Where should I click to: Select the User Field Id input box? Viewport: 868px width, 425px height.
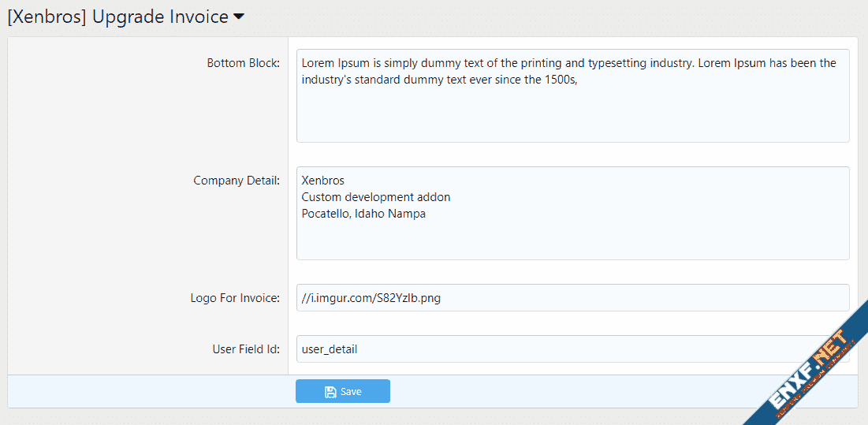click(552, 349)
